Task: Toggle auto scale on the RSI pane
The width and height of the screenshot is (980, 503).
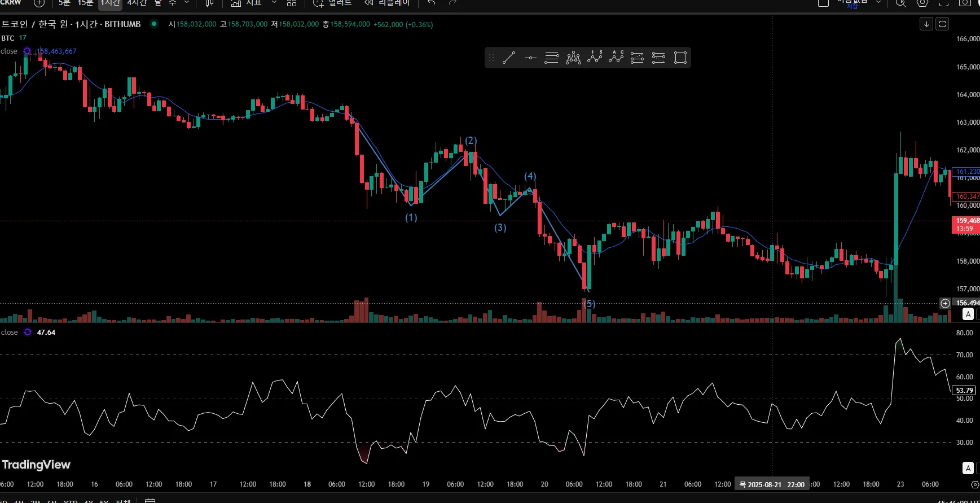Action: 968,468
